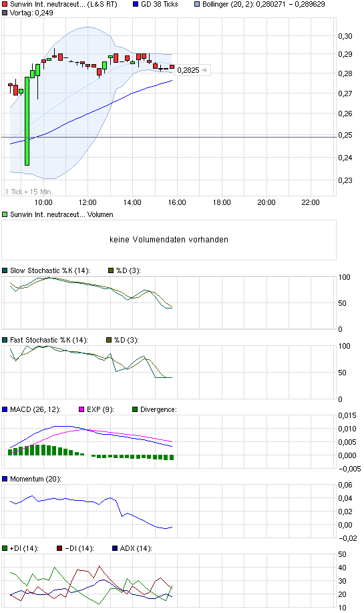Click the 0,27 price axis label
This screenshot has height=613, width=364.
point(345,93)
